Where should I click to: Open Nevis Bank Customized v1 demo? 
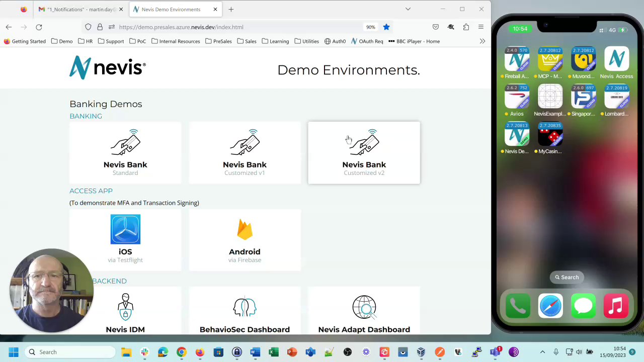245,153
